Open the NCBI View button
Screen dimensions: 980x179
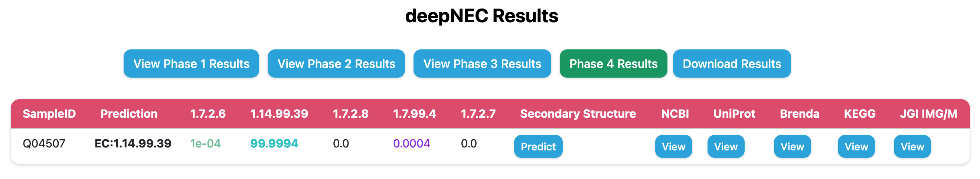click(x=673, y=146)
